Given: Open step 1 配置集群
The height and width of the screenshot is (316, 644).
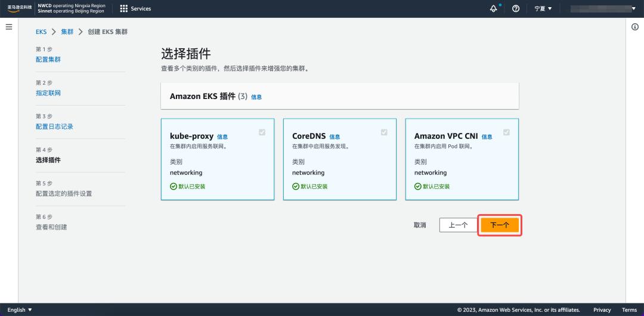Looking at the screenshot, I should point(48,60).
